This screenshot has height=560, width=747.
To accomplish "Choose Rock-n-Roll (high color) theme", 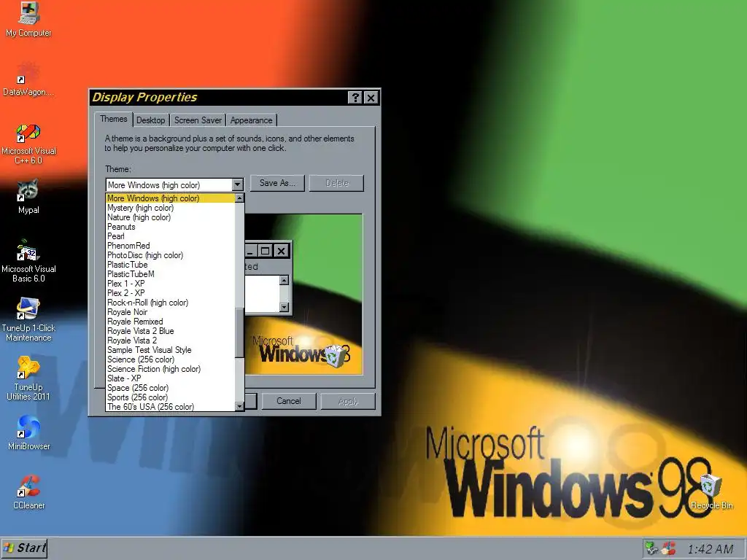I will 171,303.
